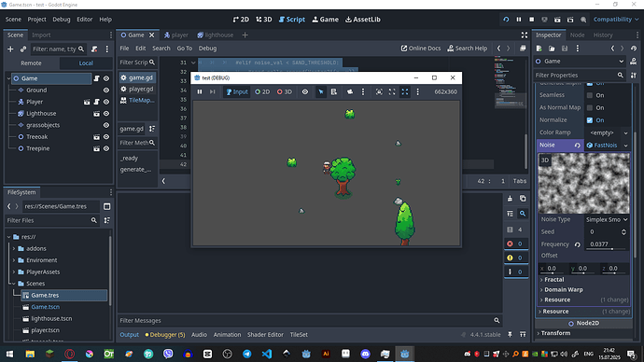The height and width of the screenshot is (362, 644).
Task: Open Telegram from taskbar
Action: (x=246, y=354)
